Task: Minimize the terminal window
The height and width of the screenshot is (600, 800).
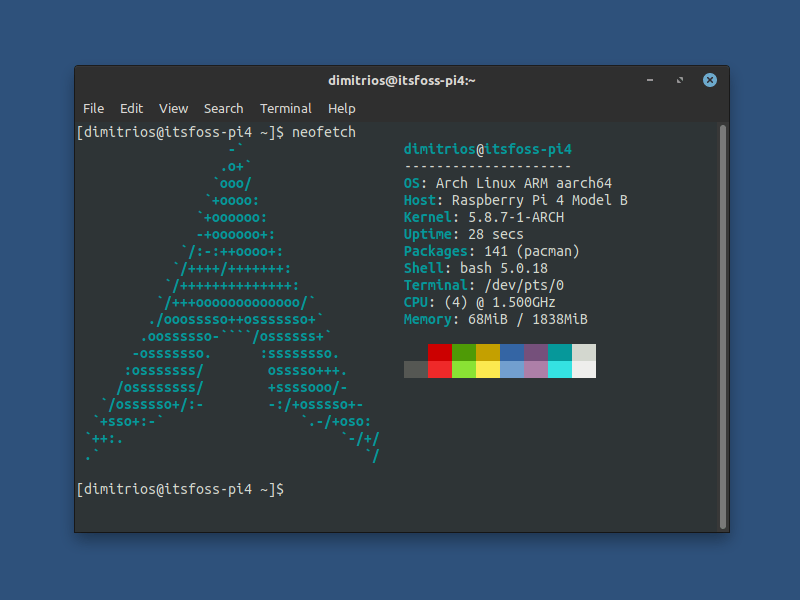Action: point(649,80)
